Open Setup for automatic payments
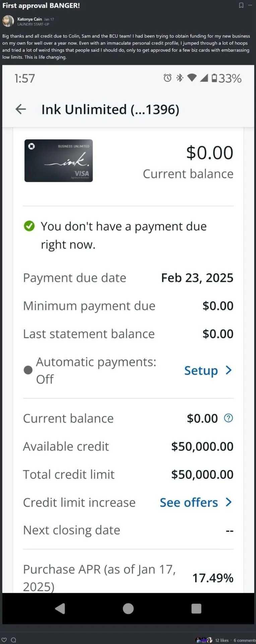Image resolution: width=256 pixels, height=644 pixels. click(201, 370)
